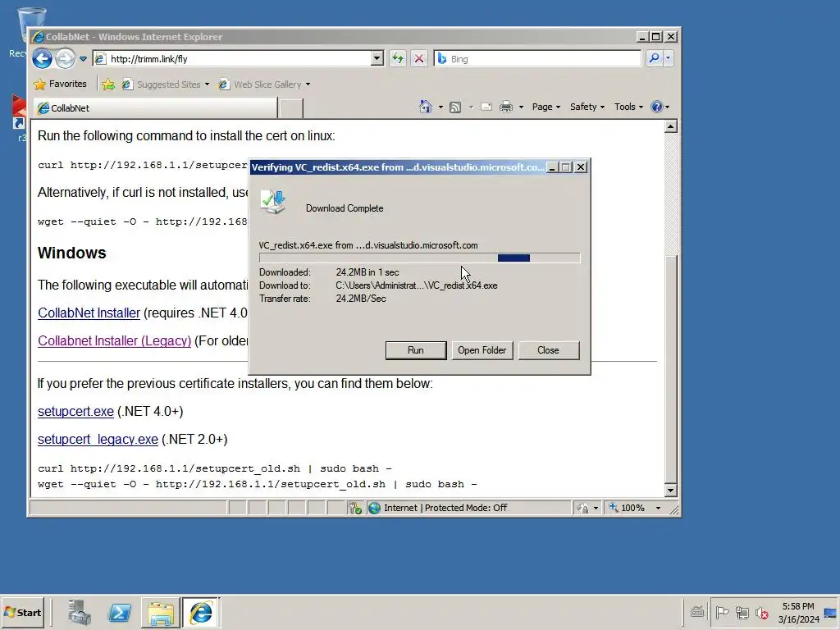Click the Read Mail icon
The width and height of the screenshot is (840, 630).
[486, 107]
